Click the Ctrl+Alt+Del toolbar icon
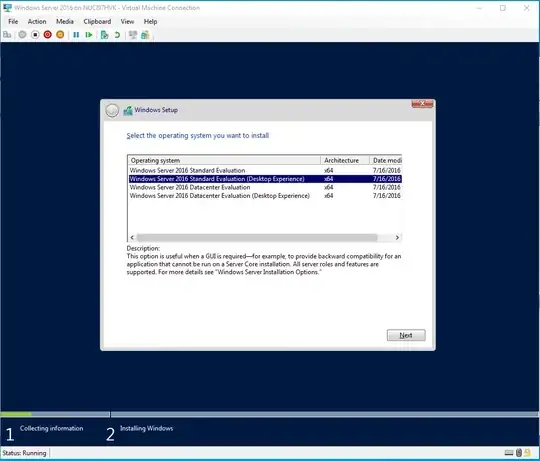This screenshot has width=540, height=461. [x=7, y=35]
